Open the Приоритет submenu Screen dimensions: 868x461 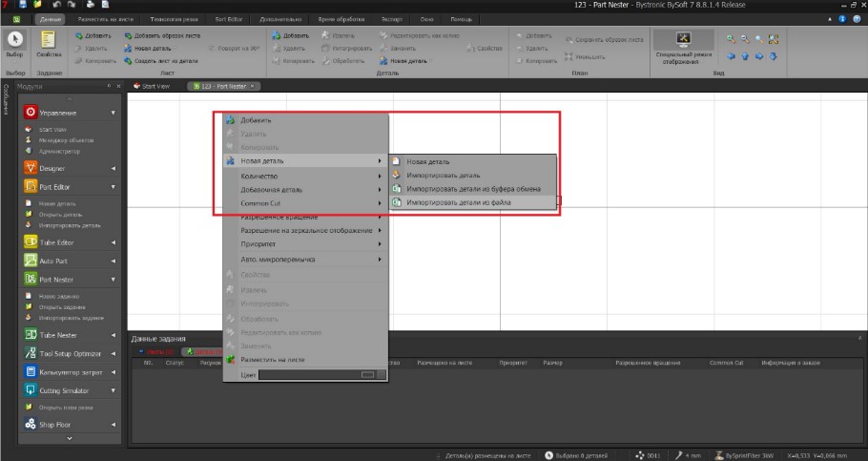[x=305, y=243]
